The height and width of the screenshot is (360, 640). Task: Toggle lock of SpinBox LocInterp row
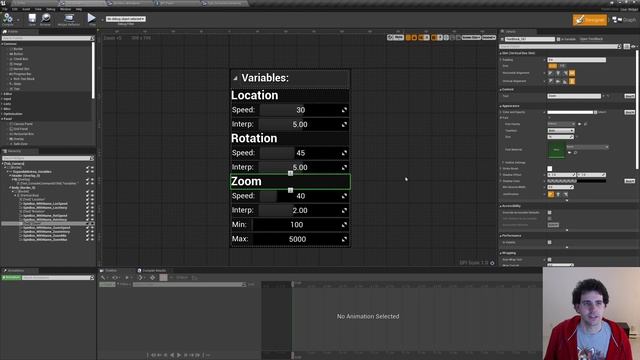point(87,207)
